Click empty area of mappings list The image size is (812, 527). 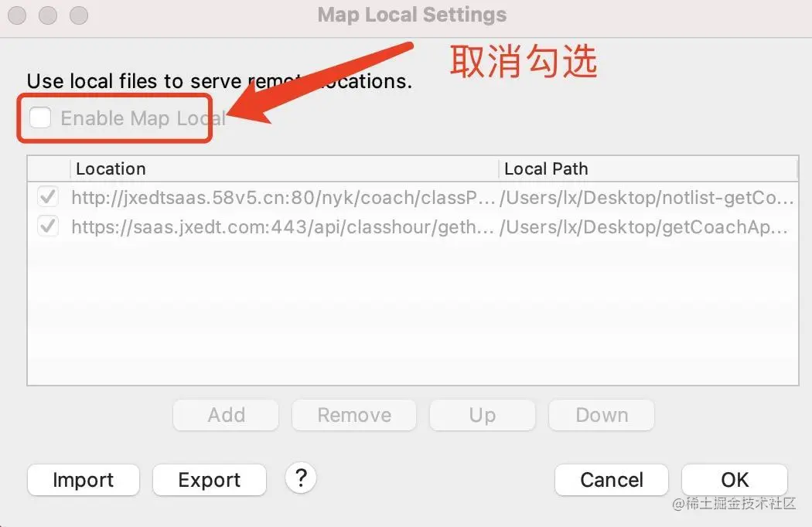[x=412, y=313]
